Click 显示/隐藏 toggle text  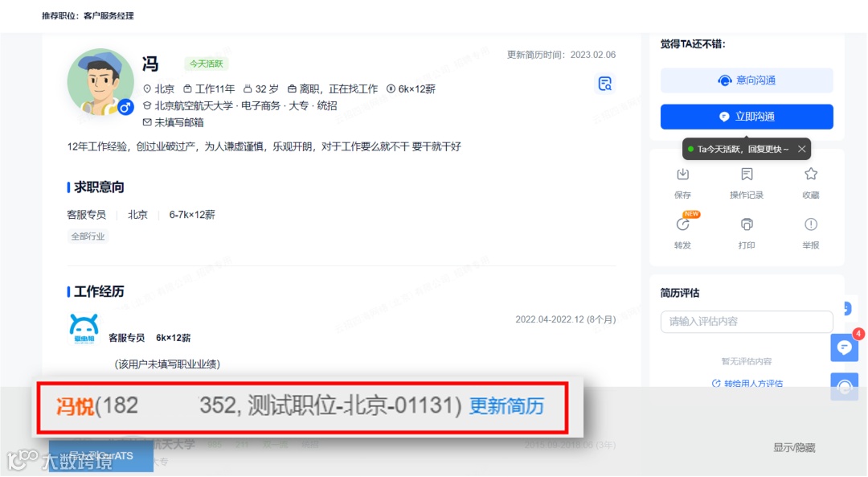794,447
